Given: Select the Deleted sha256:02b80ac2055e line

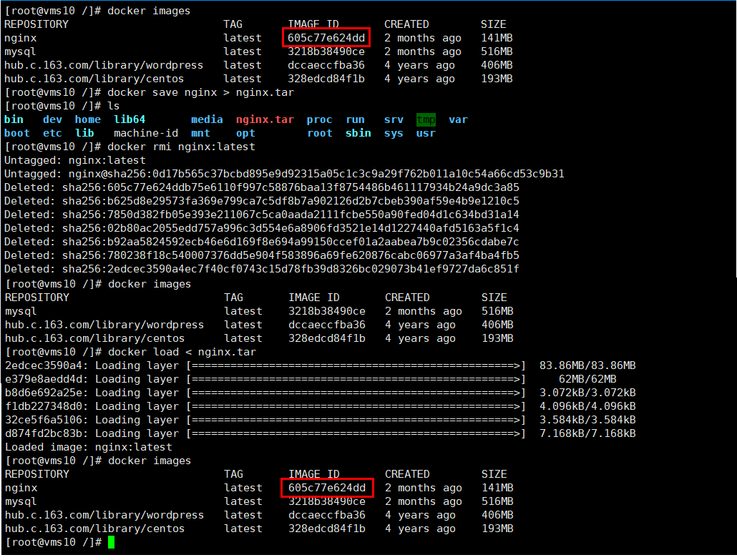Looking at the screenshot, I should [x=262, y=229].
